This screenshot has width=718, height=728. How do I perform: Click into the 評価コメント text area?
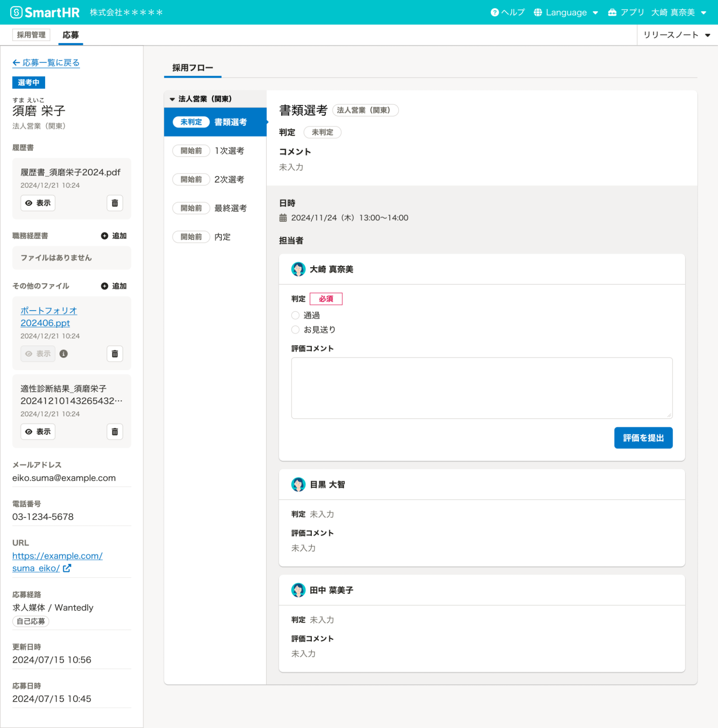481,388
